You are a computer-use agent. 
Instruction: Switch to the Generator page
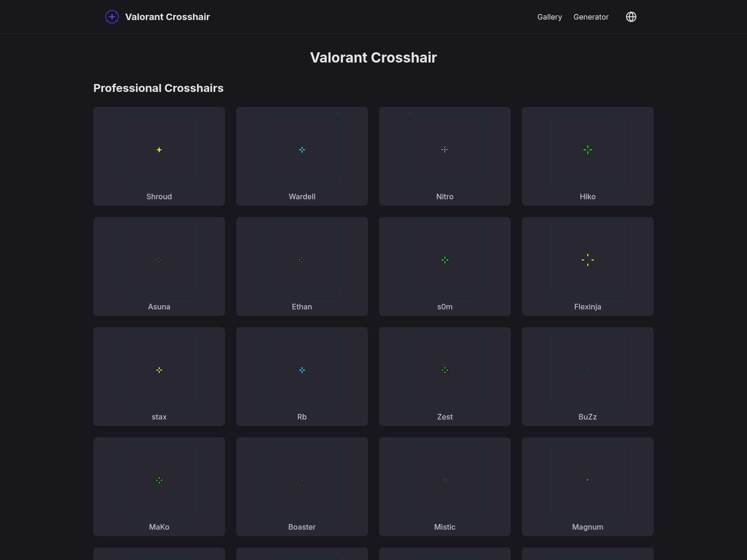pyautogui.click(x=591, y=17)
